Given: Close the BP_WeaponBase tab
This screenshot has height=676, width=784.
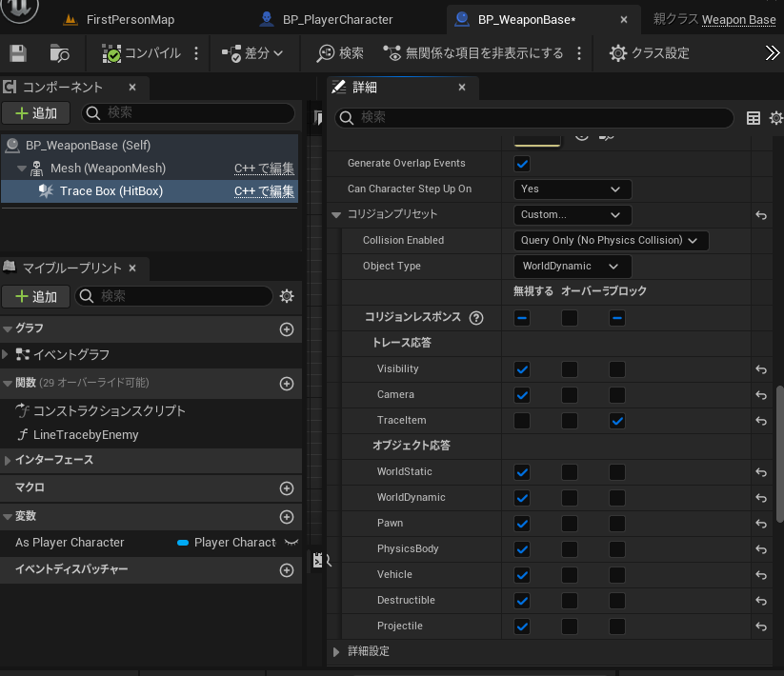Looking at the screenshot, I should pos(624,19).
